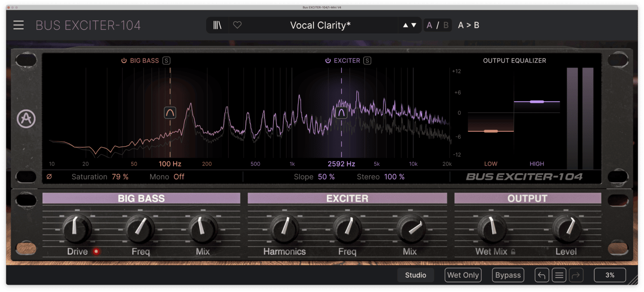Click the output equalizer HIGH band handle
This screenshot has height=292, width=644.
tap(537, 102)
